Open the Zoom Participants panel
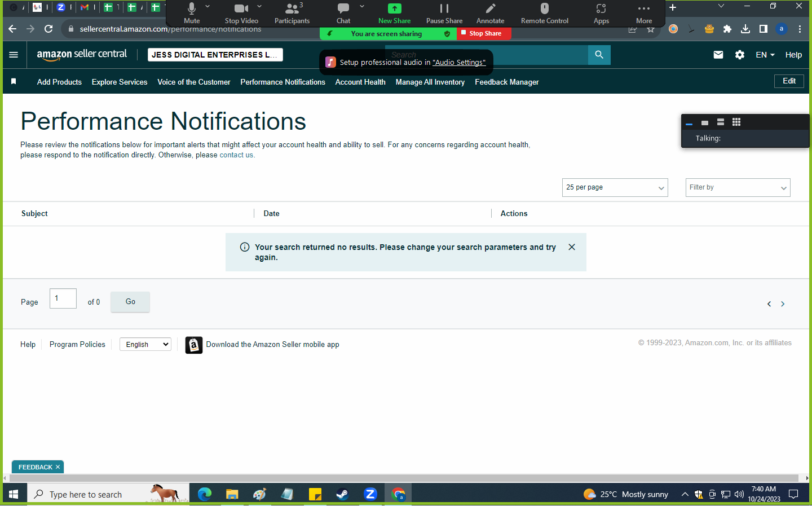Screen dimensions: 812x510 pyautogui.click(x=292, y=13)
